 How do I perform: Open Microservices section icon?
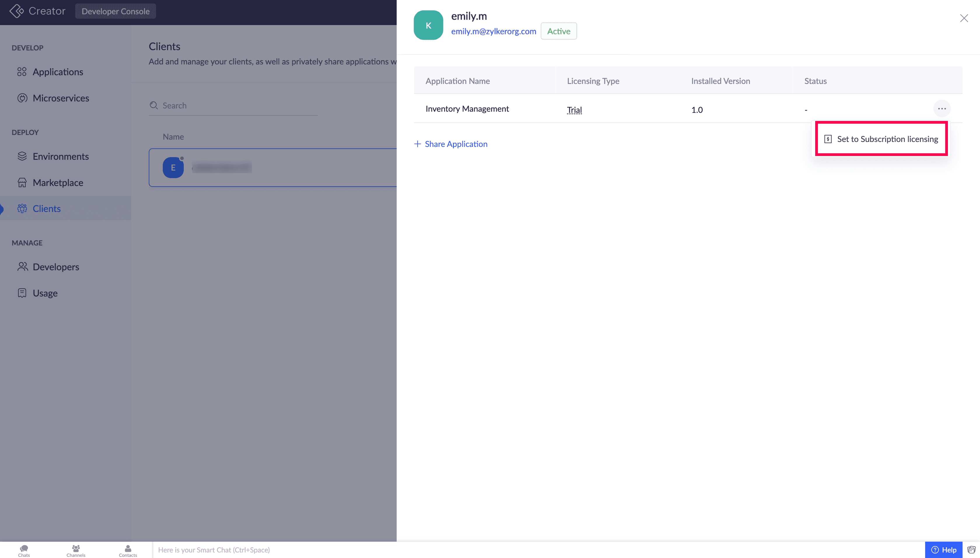pos(22,98)
